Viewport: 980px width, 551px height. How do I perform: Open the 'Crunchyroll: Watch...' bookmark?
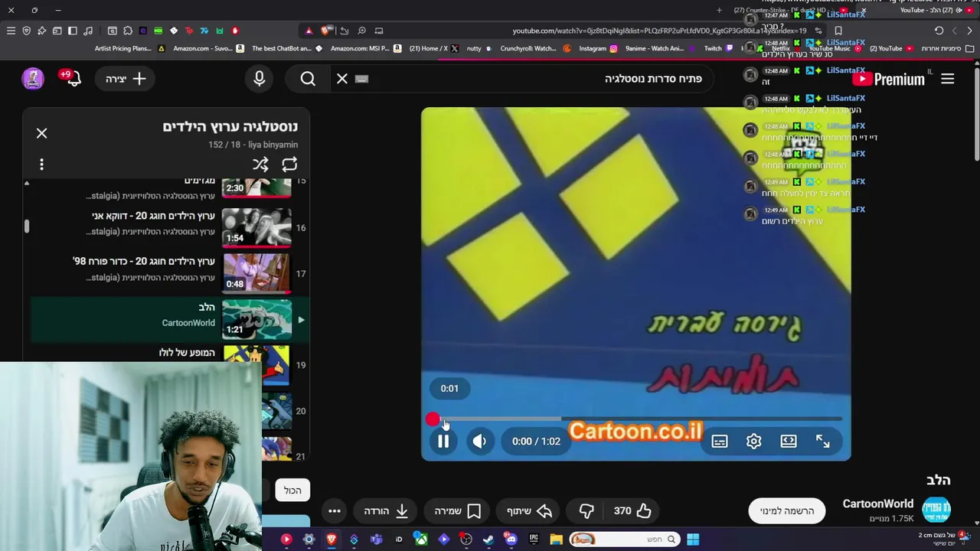coord(535,48)
